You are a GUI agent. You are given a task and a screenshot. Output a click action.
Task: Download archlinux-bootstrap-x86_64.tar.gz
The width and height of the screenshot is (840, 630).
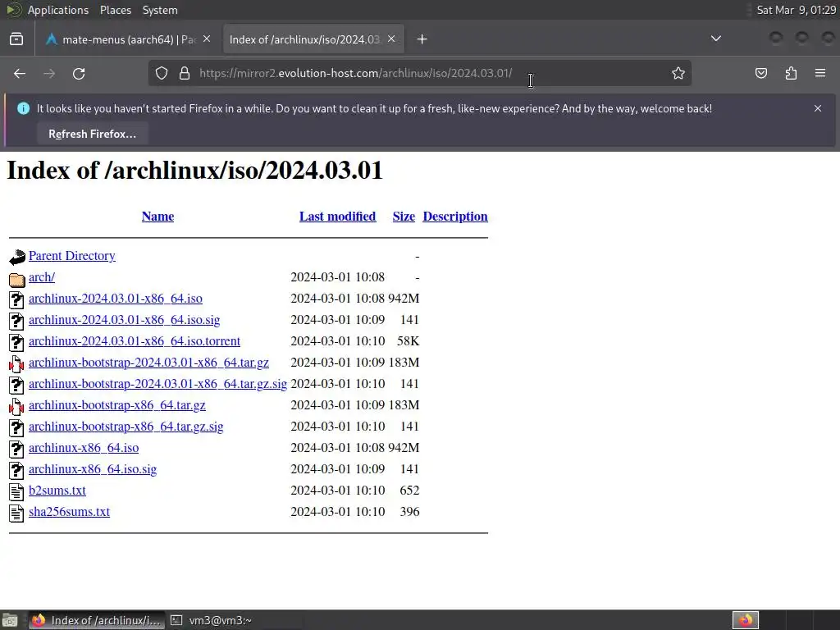[116, 405]
